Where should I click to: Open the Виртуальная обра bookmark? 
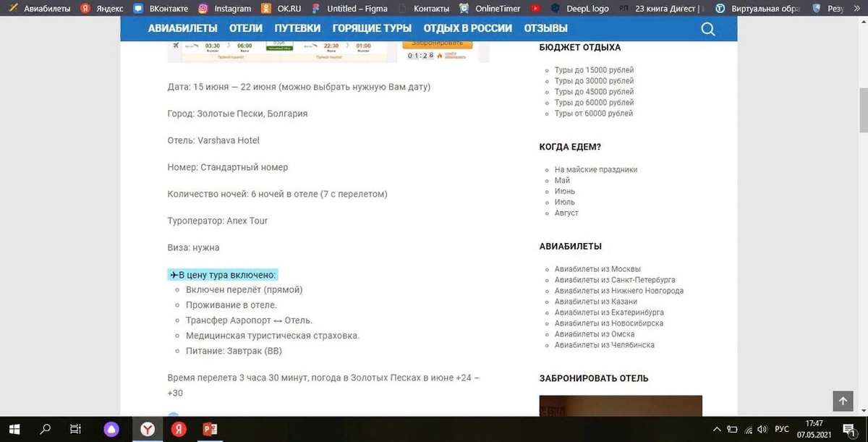pos(758,9)
